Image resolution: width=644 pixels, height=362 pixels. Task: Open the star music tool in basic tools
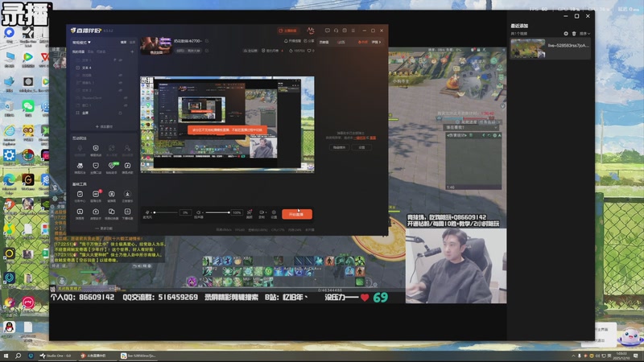click(x=127, y=195)
